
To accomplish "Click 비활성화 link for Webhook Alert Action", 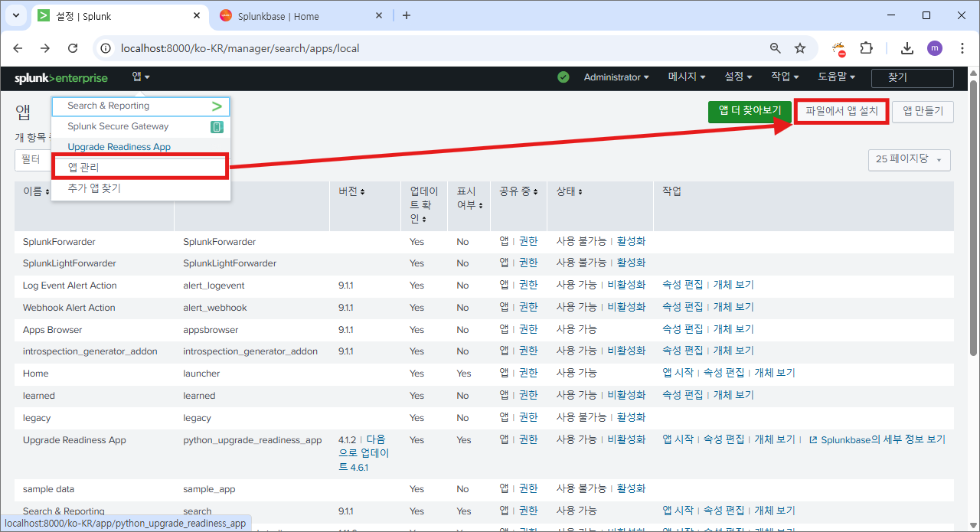I will pyautogui.click(x=626, y=307).
